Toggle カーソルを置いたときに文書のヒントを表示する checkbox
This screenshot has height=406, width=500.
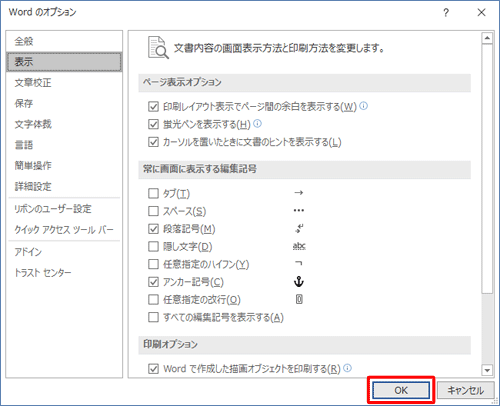[x=153, y=142]
